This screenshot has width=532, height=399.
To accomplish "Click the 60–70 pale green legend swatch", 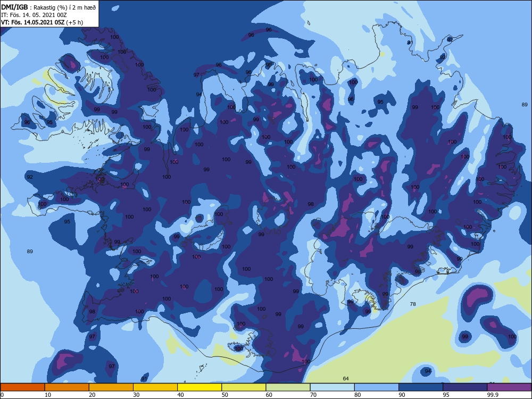I will (288, 387).
